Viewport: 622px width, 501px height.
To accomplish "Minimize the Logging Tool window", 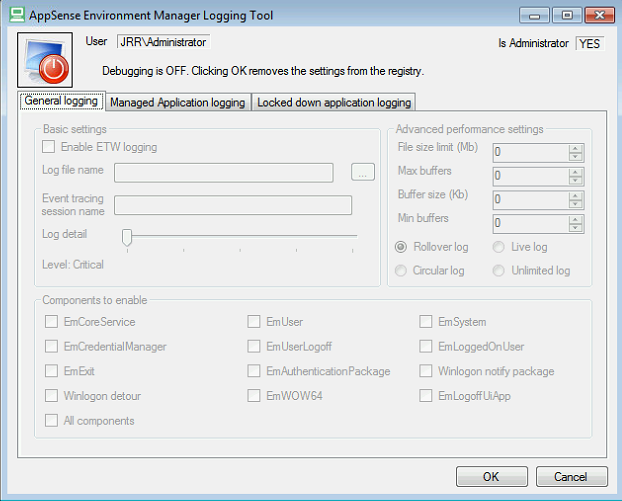I will point(534,15).
